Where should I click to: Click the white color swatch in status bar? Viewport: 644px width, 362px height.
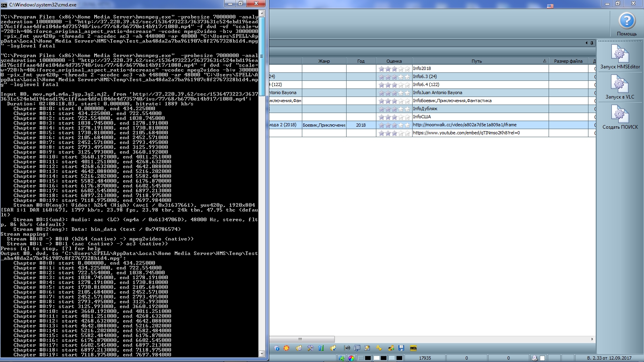(x=377, y=358)
